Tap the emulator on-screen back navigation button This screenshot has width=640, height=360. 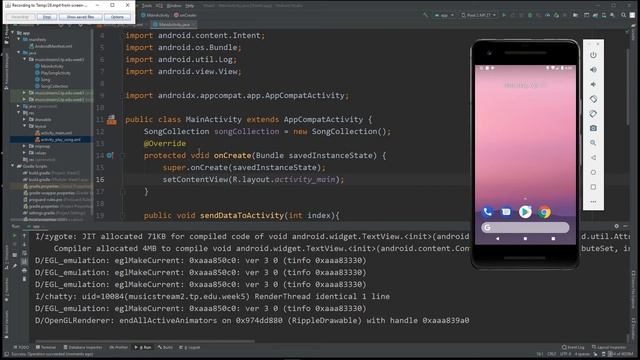(x=498, y=238)
